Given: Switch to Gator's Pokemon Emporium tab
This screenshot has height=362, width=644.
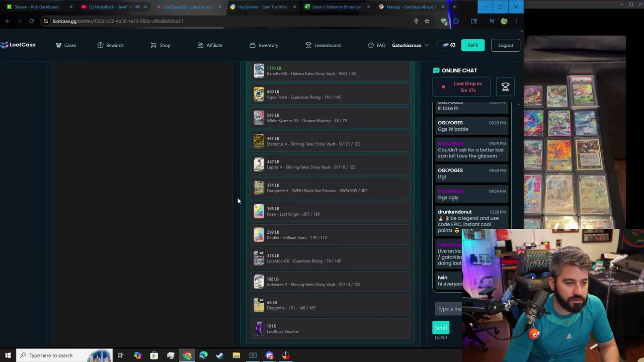Looking at the screenshot, I should 337,7.
